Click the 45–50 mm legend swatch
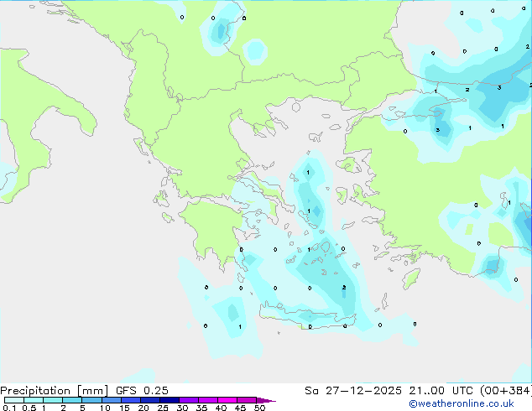 tap(246, 400)
